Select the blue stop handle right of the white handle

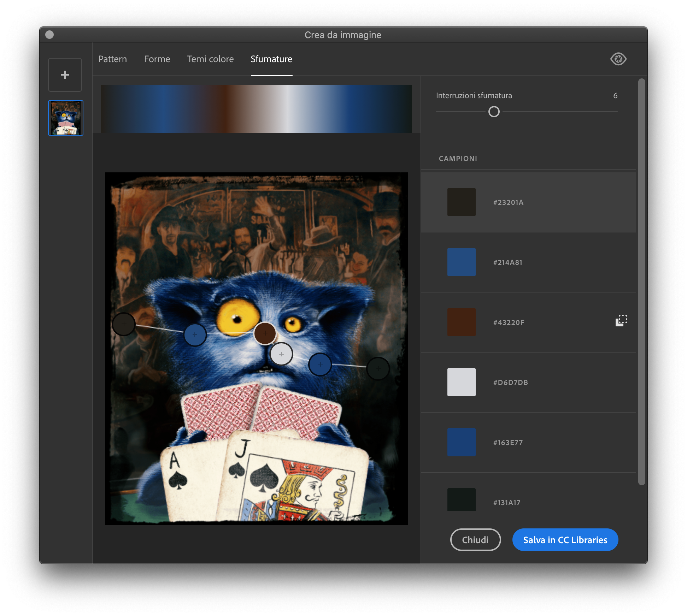click(x=320, y=364)
